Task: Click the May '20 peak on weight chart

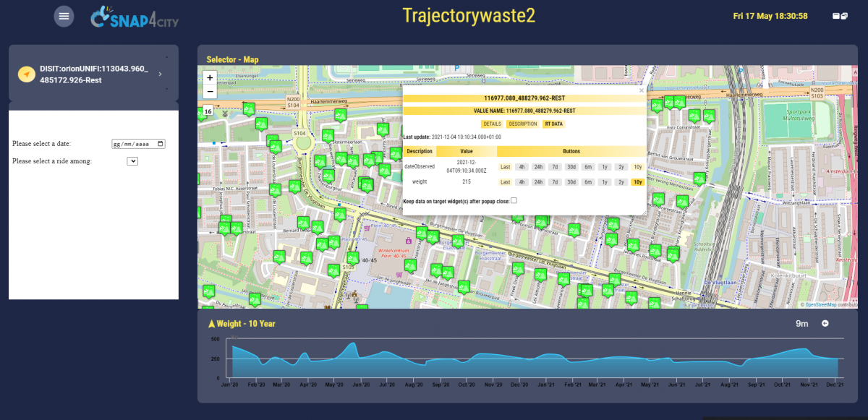Action: (x=352, y=345)
